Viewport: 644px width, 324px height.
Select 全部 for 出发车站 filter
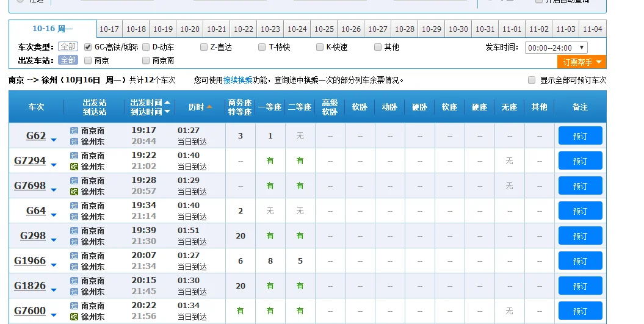pos(68,60)
